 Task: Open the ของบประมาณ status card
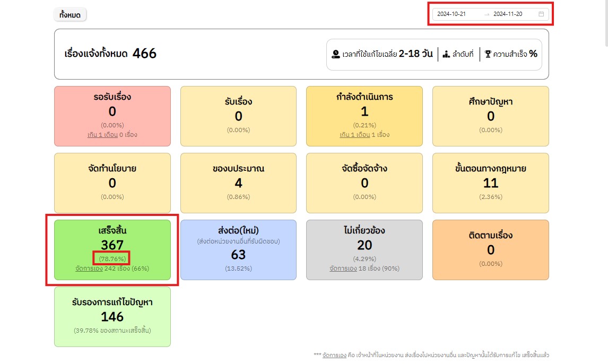click(238, 183)
